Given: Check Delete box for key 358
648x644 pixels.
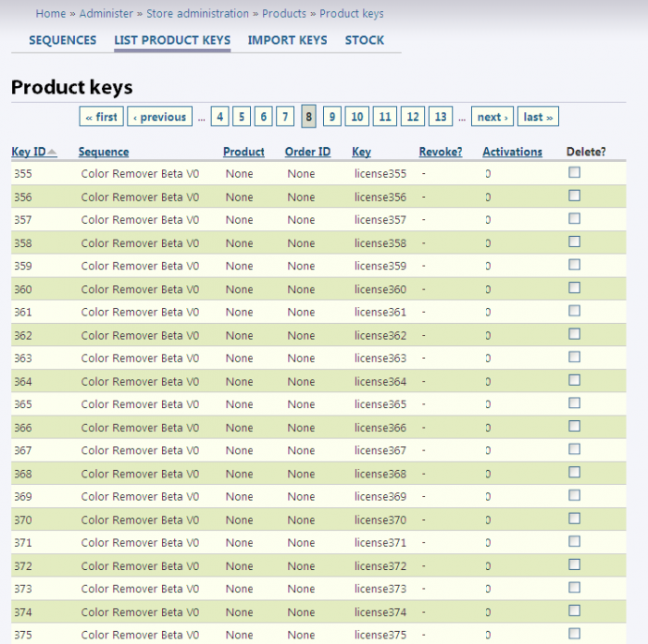Looking at the screenshot, I should pos(575,241).
